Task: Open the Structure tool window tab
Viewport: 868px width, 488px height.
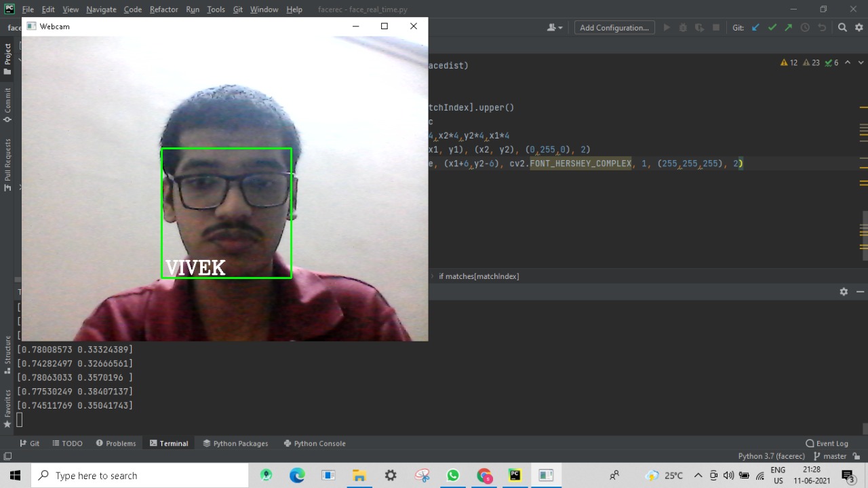Action: click(7, 354)
